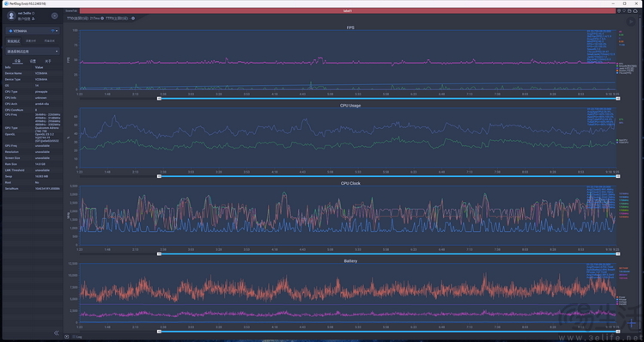Click the CPU Clock chart title
644x342 pixels.
pyautogui.click(x=350, y=183)
